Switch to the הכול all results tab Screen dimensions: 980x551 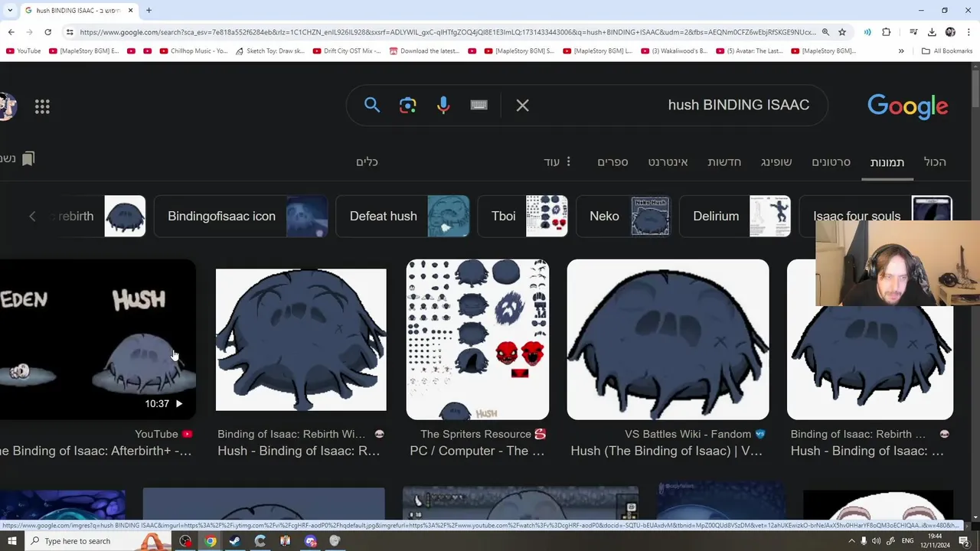[935, 161]
